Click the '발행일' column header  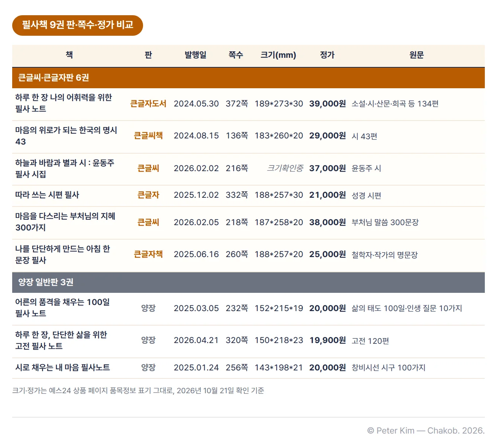196,55
